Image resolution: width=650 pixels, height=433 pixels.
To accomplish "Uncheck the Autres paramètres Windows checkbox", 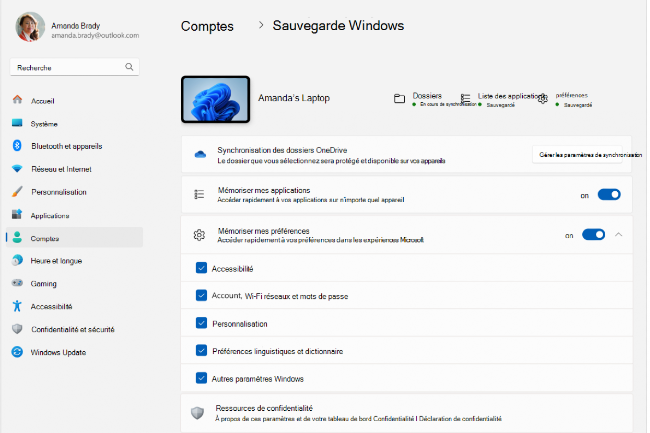I will click(201, 379).
